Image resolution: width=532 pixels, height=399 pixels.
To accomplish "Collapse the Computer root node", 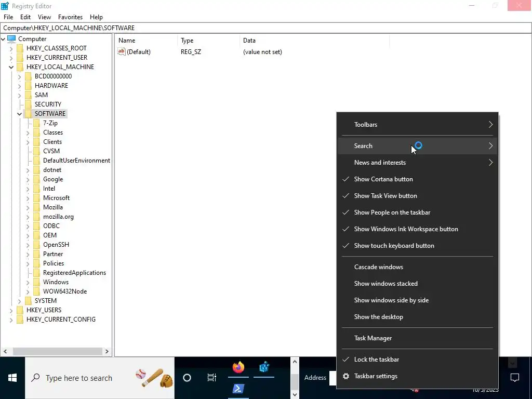I will [x=3, y=39].
